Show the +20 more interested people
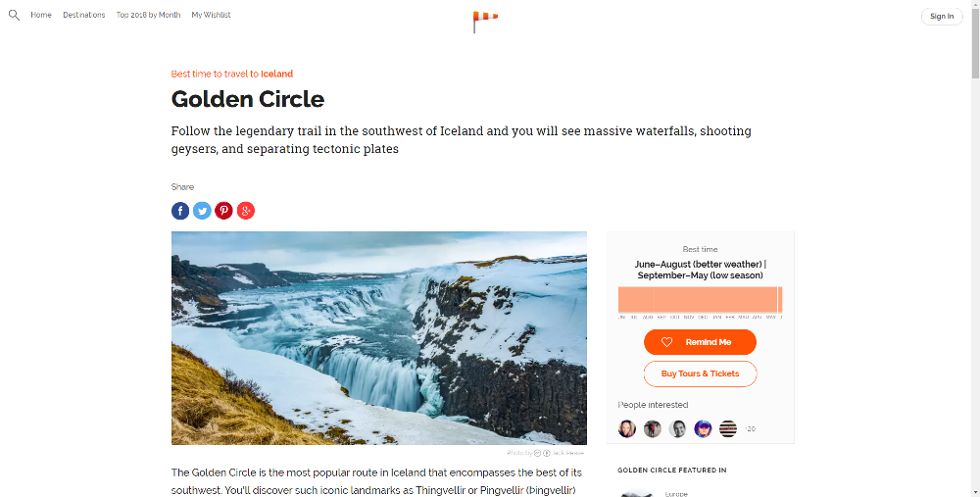The width and height of the screenshot is (980, 497). point(750,428)
